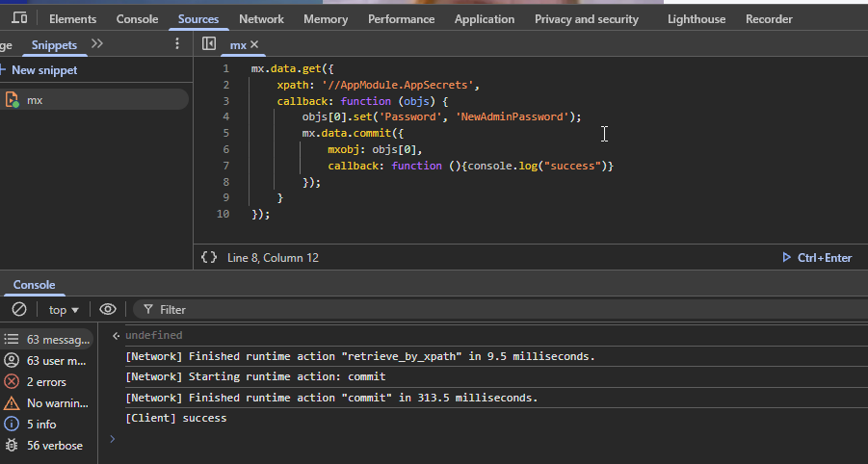Click the pretty print curly braces icon
The image size is (868, 464).
pos(209,257)
